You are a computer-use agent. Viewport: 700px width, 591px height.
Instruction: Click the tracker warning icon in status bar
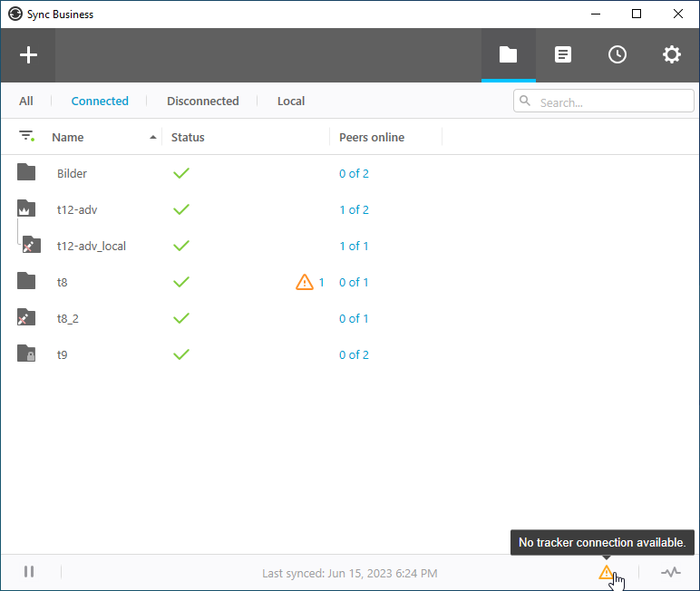(x=606, y=572)
